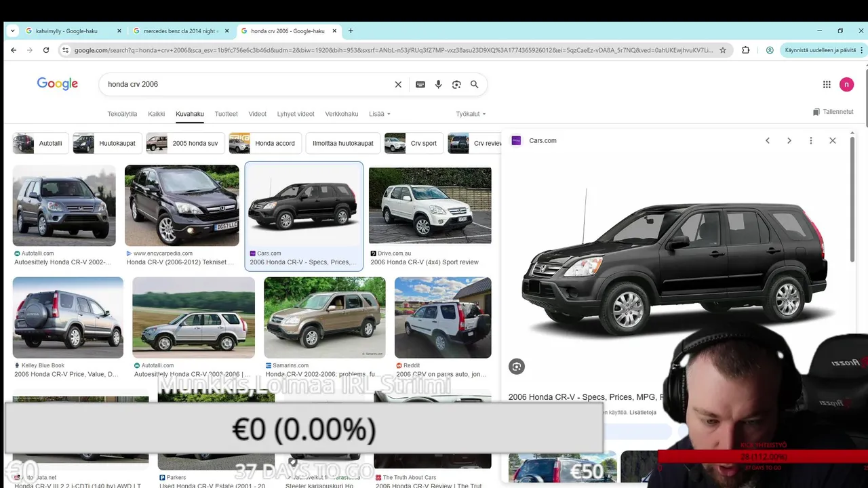Open the Honda CR-V (2006-2012) Tekniset link

point(180,262)
